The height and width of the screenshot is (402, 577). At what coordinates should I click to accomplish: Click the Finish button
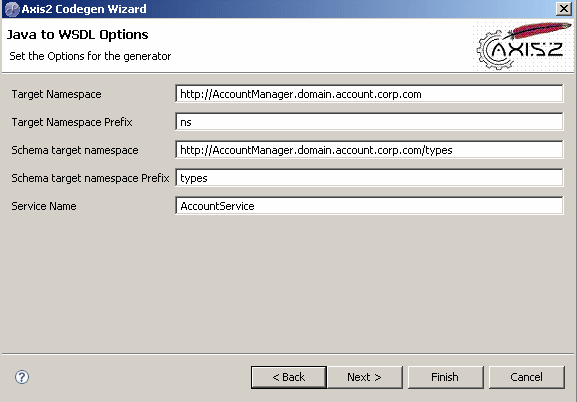click(x=445, y=377)
